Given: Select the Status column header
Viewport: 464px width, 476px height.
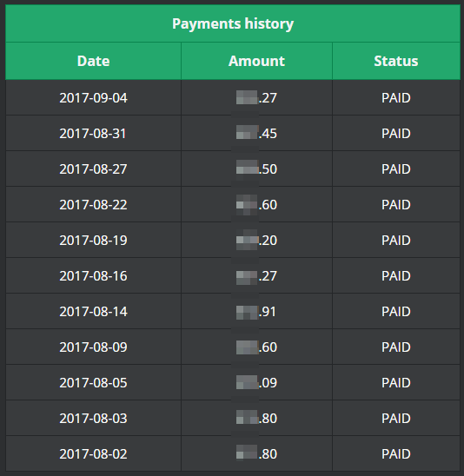Looking at the screenshot, I should pos(396,61).
